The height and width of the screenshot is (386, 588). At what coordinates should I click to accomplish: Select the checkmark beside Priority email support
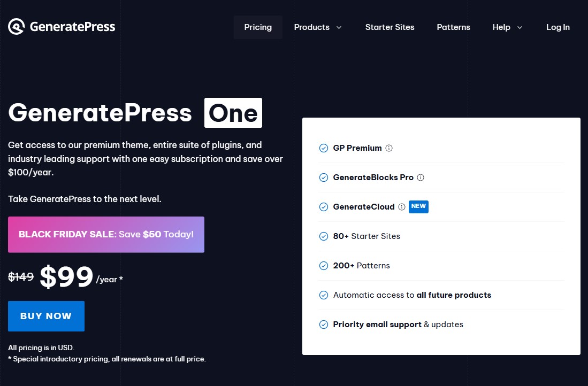coord(324,325)
